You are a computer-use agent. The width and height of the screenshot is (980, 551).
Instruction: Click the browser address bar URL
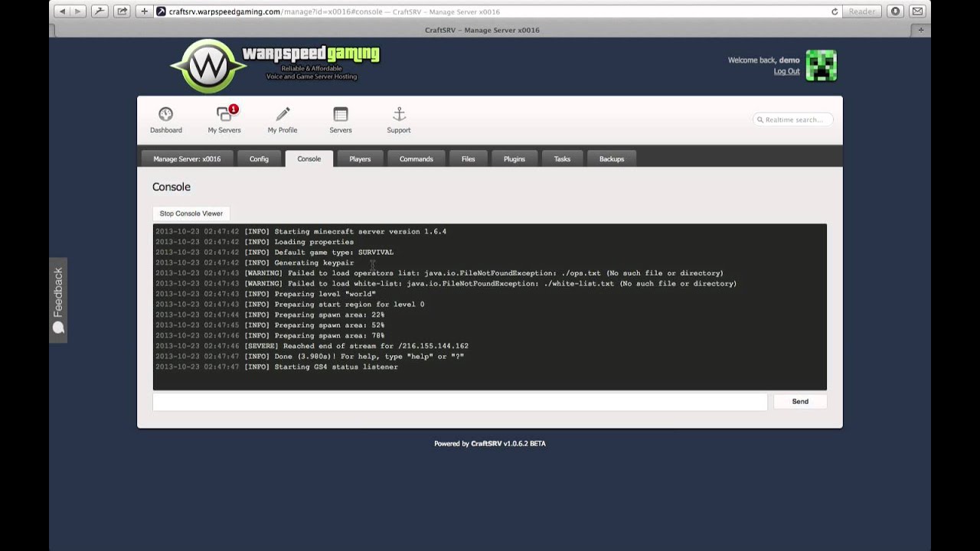tap(275, 11)
